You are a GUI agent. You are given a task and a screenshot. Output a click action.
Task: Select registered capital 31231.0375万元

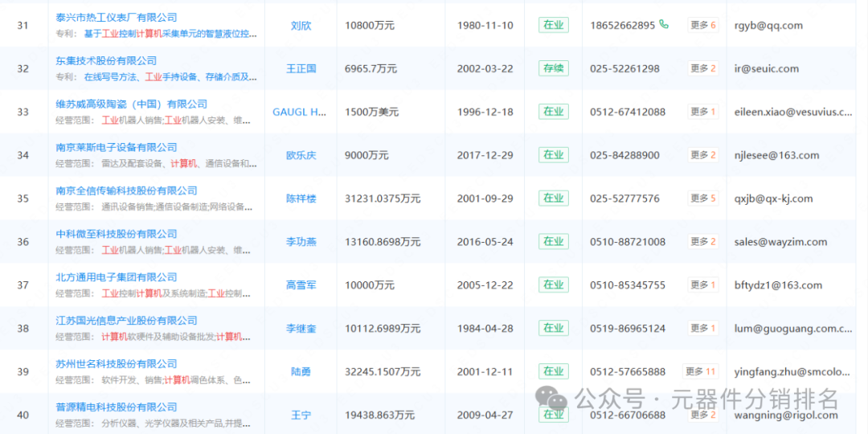(x=383, y=199)
